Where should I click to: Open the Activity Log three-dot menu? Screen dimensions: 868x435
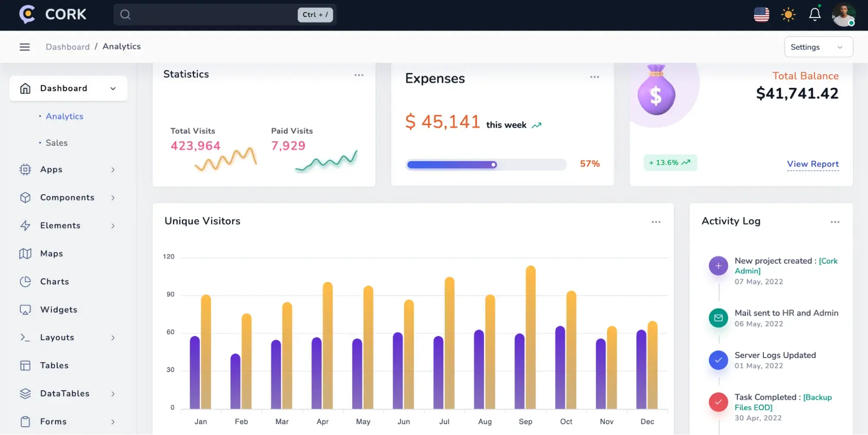835,222
